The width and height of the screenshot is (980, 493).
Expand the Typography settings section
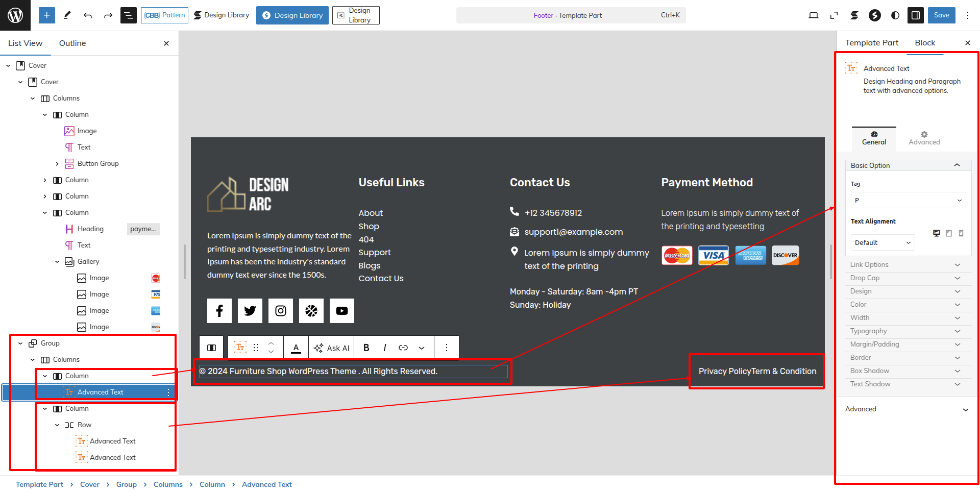pyautogui.click(x=904, y=331)
